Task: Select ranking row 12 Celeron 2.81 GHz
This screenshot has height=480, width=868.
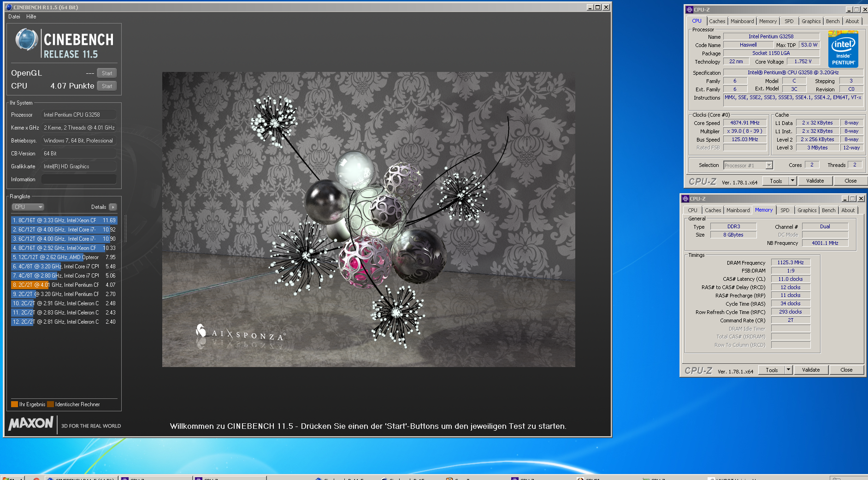Action: point(64,322)
